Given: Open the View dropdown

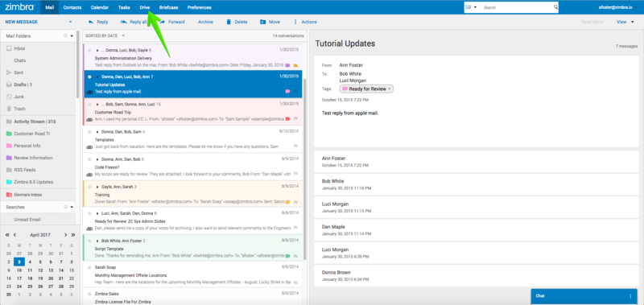Looking at the screenshot, I should [625, 23].
